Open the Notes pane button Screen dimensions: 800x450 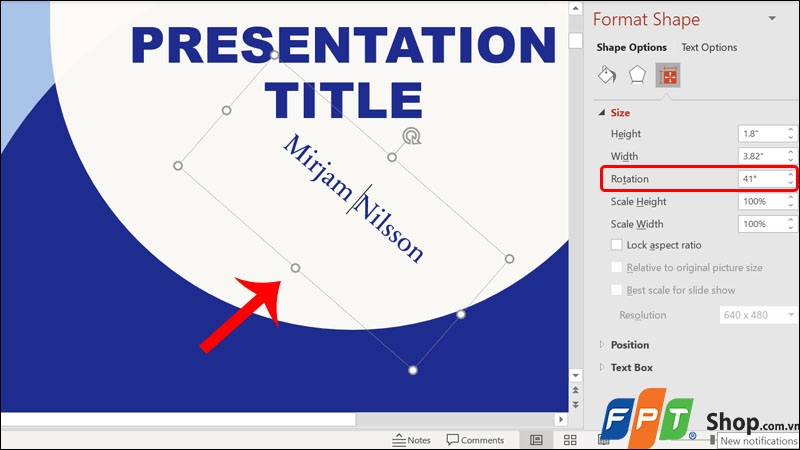(x=411, y=440)
